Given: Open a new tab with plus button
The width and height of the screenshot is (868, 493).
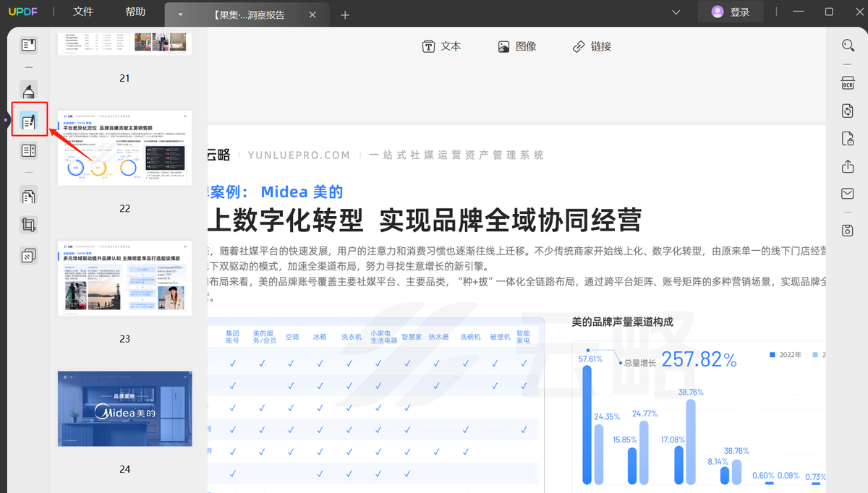Looking at the screenshot, I should (x=345, y=14).
